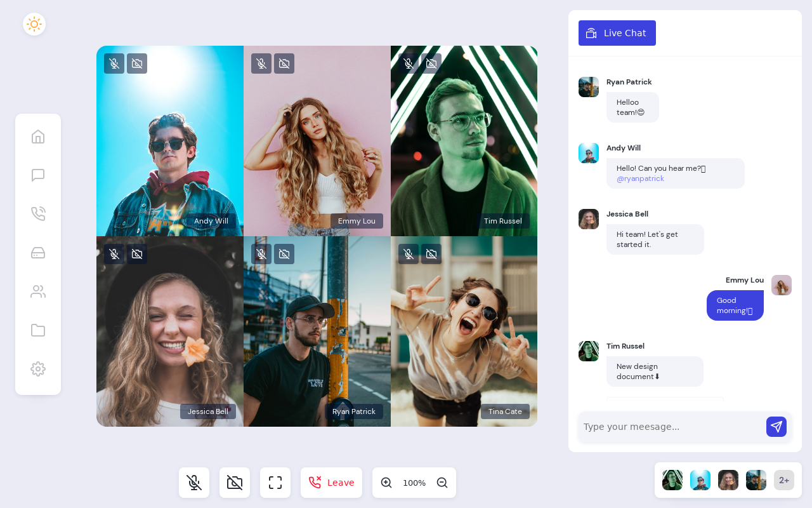Click the @ryanpatrick mention link

(x=640, y=178)
